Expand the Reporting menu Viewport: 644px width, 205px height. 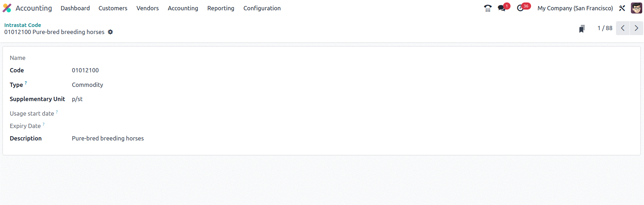221,8
